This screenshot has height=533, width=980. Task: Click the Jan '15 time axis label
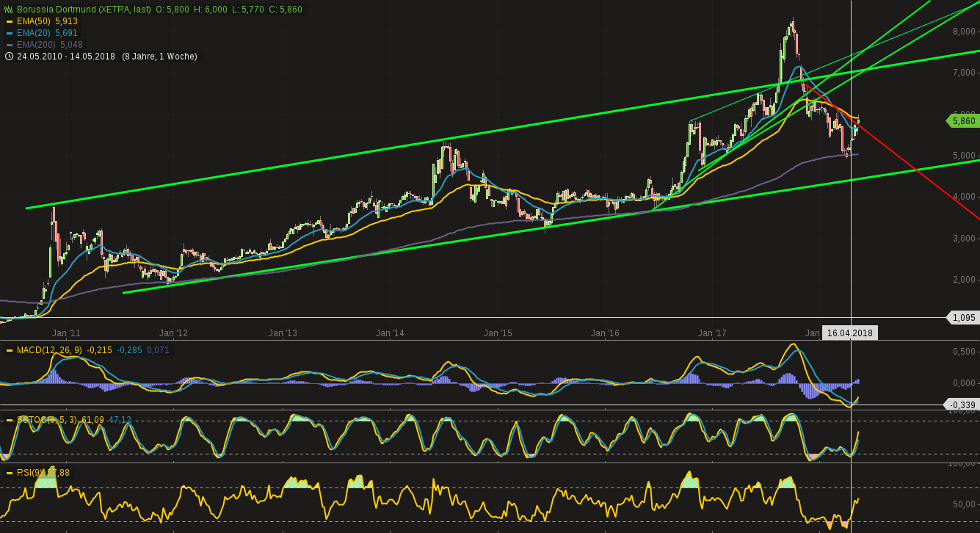click(498, 333)
